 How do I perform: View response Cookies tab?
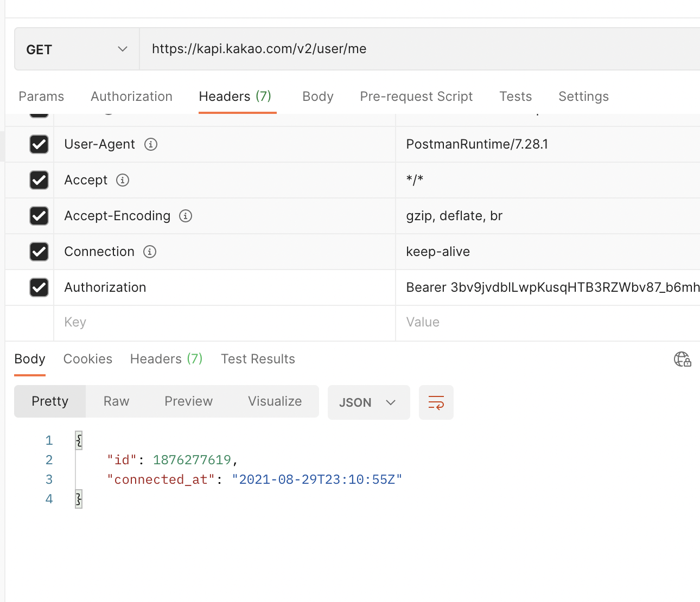pyautogui.click(x=87, y=358)
